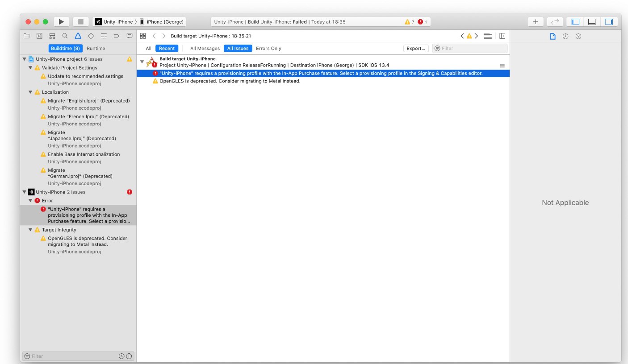Open the Report navigator speech bubble
The width and height of the screenshot is (628, 364).
130,36
